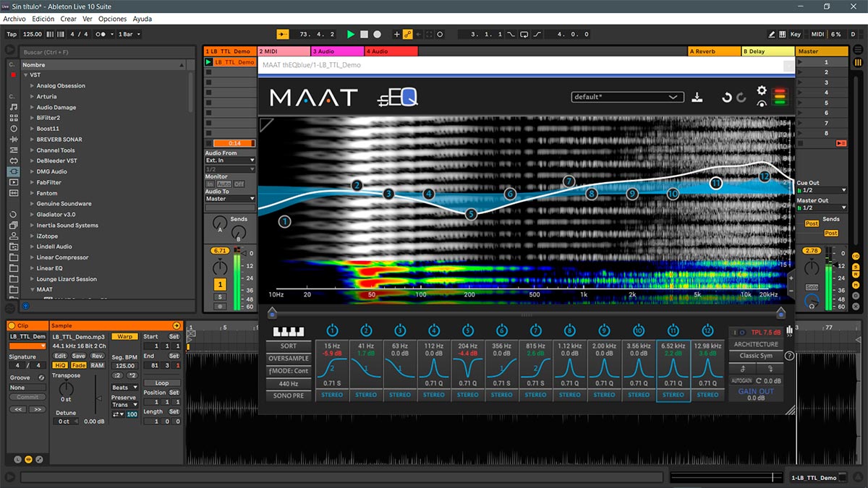Expand the FabFilter plugin folder
The width and height of the screenshot is (868, 488).
[x=33, y=182]
